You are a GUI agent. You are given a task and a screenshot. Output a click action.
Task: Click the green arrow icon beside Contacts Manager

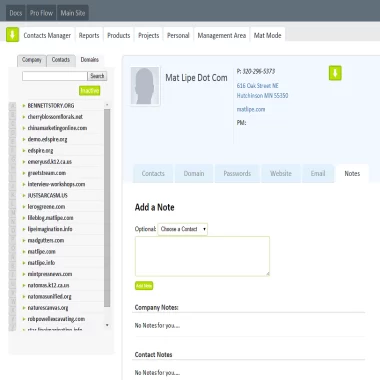coord(12,35)
